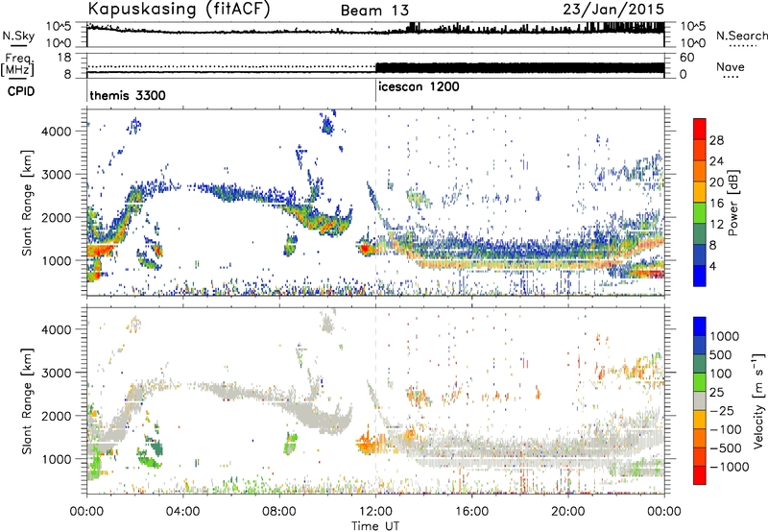Pick the Velocity segment between -500 and -100

700,438
